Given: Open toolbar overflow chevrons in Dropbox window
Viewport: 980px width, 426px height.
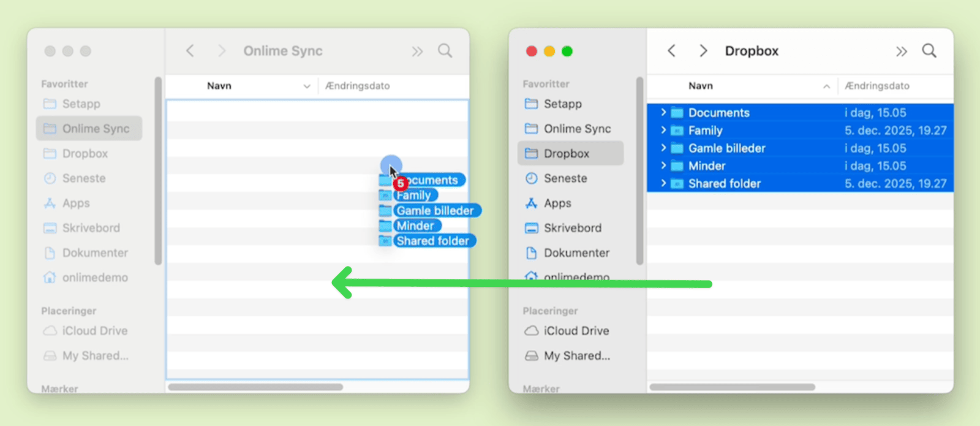Looking at the screenshot, I should point(901,51).
